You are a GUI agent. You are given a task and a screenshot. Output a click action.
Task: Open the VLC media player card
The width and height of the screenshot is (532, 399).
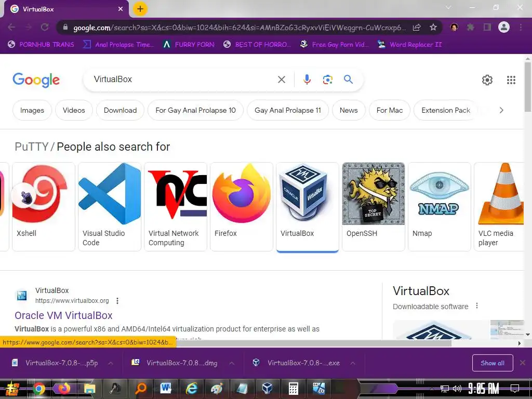[x=499, y=207]
